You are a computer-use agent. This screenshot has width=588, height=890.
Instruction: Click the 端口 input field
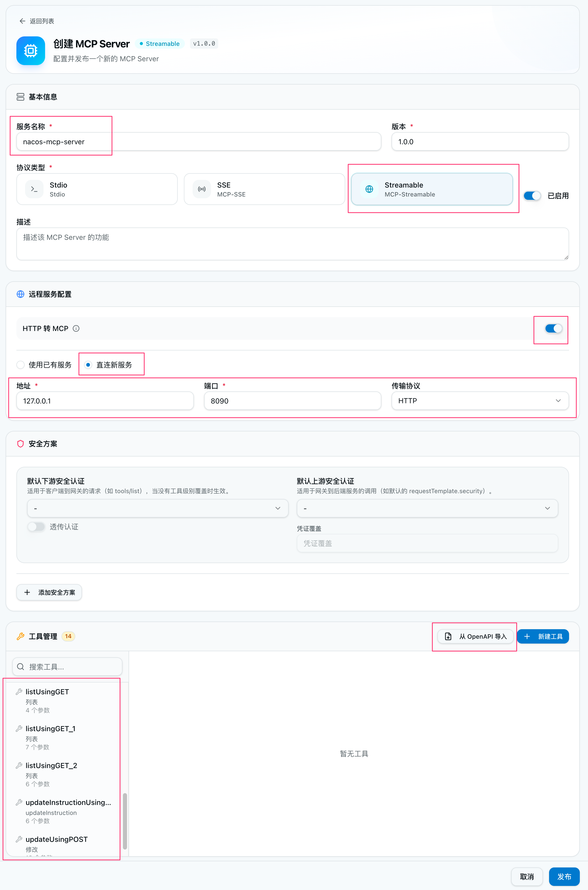point(292,401)
